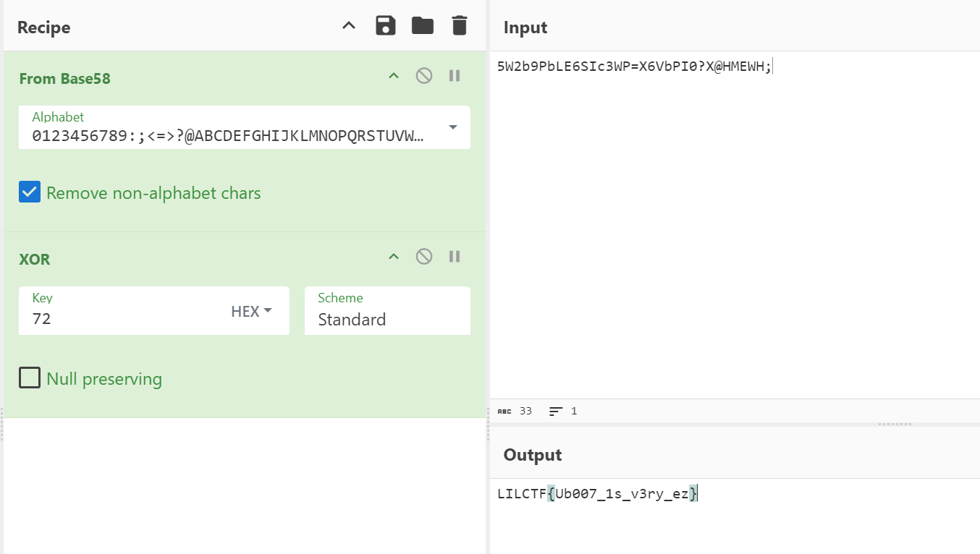Image resolution: width=980 pixels, height=554 pixels.
Task: Click the From Base58 operation title
Action: click(x=65, y=78)
